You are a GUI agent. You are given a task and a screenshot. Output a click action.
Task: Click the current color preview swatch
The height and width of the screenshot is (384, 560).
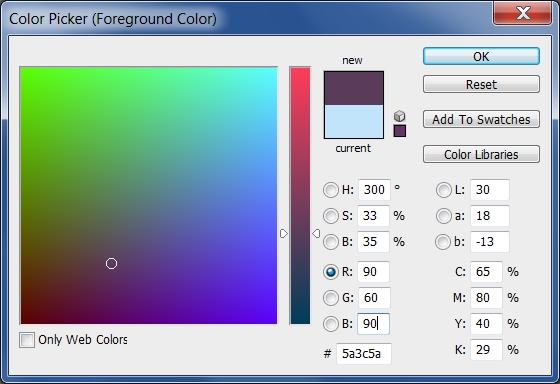coord(354,121)
